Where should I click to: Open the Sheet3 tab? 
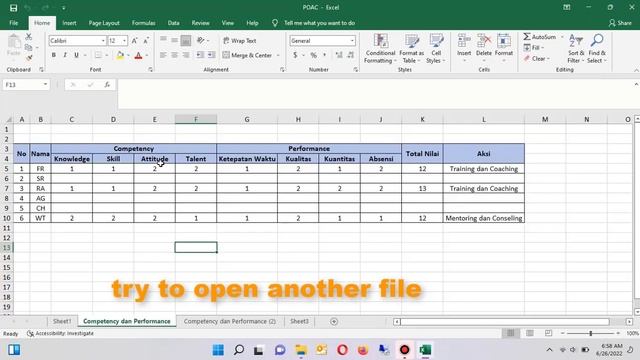[299, 321]
